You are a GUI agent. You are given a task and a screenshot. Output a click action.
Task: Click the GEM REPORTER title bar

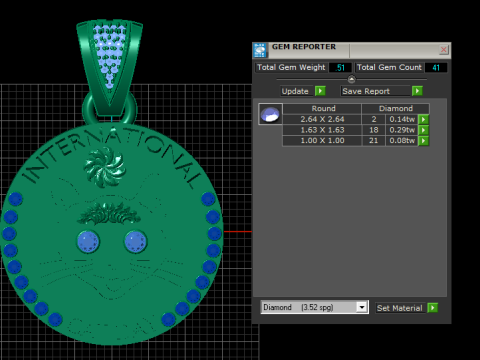point(353,50)
